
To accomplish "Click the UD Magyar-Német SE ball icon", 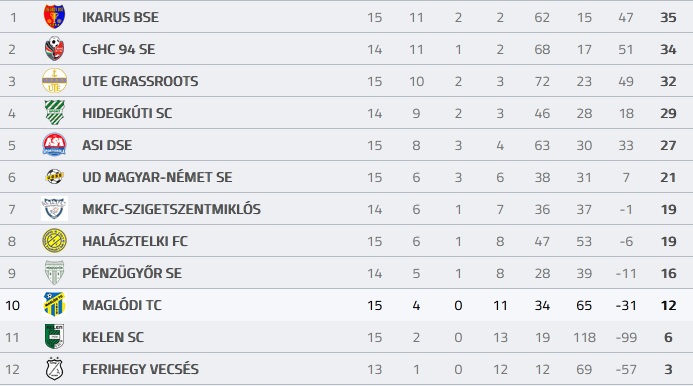I will (54, 176).
